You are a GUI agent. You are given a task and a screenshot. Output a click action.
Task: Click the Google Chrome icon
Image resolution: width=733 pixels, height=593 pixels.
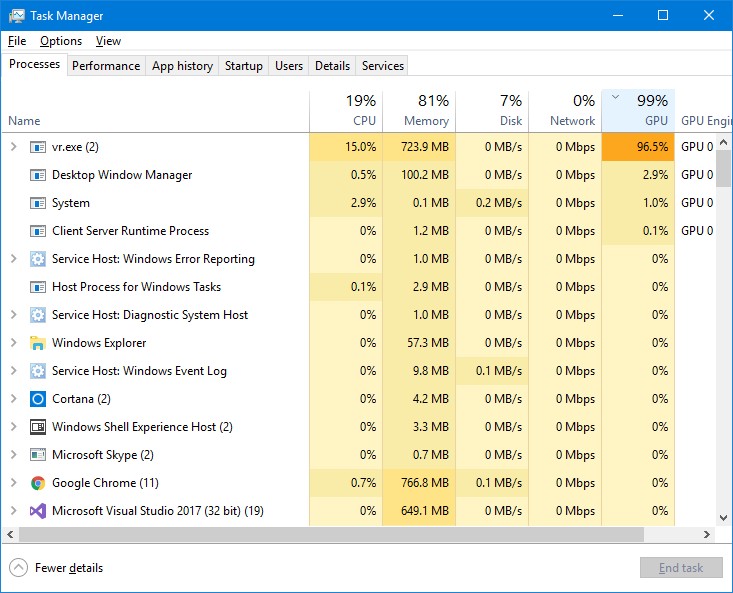pos(38,483)
